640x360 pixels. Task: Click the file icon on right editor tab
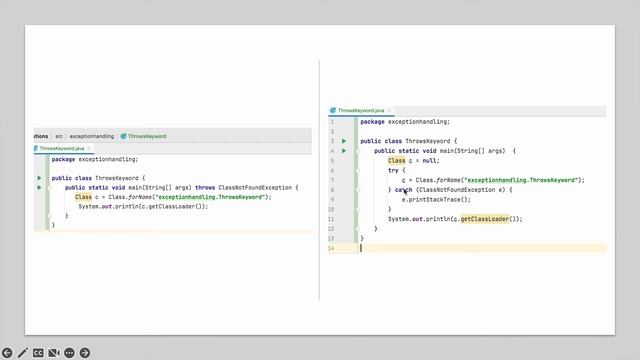click(333, 111)
